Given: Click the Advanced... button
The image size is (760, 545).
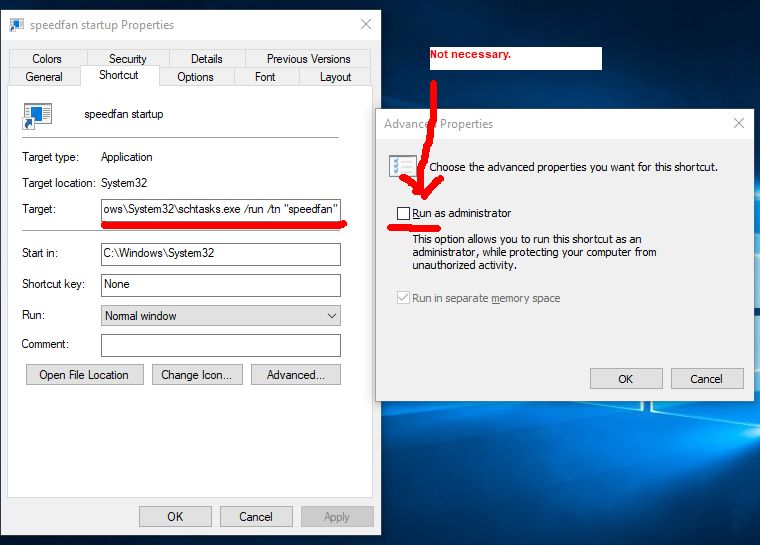Looking at the screenshot, I should (296, 375).
